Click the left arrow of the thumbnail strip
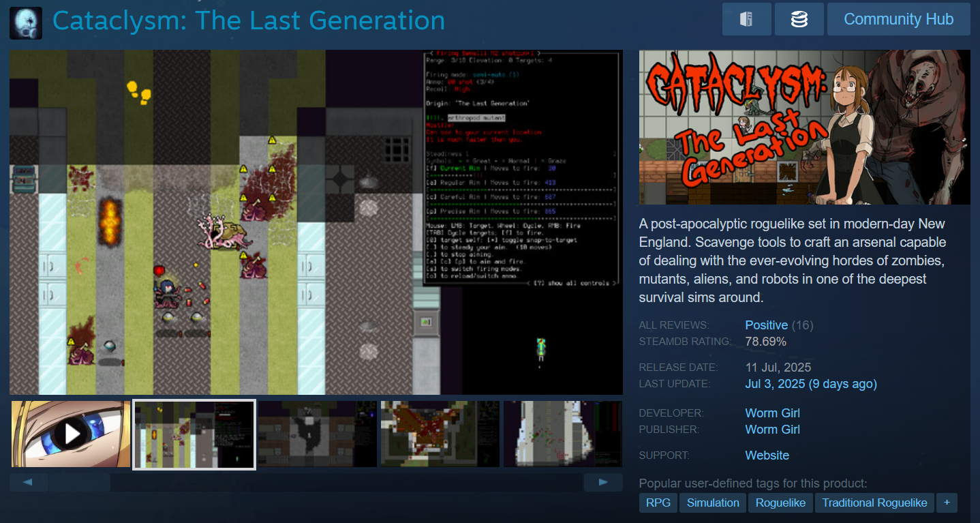The image size is (980, 523). point(29,482)
